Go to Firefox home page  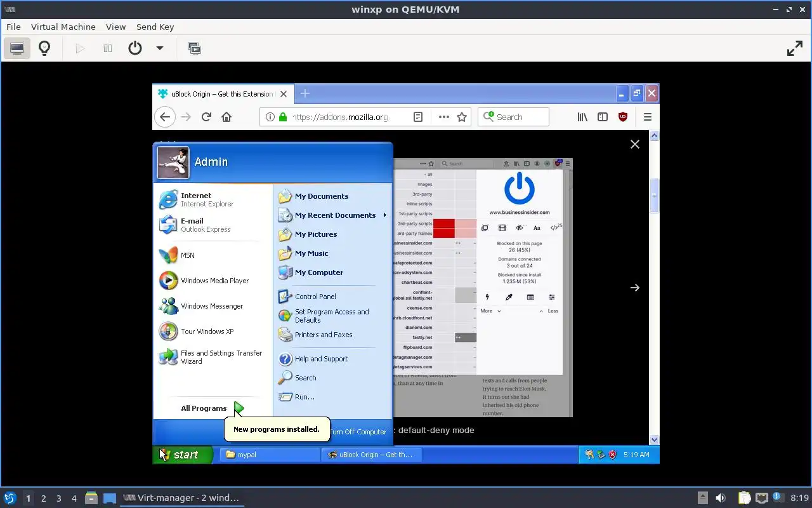tap(226, 117)
